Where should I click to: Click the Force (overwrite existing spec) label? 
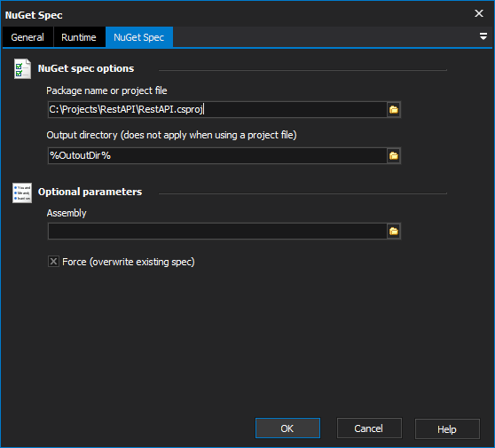click(x=128, y=262)
